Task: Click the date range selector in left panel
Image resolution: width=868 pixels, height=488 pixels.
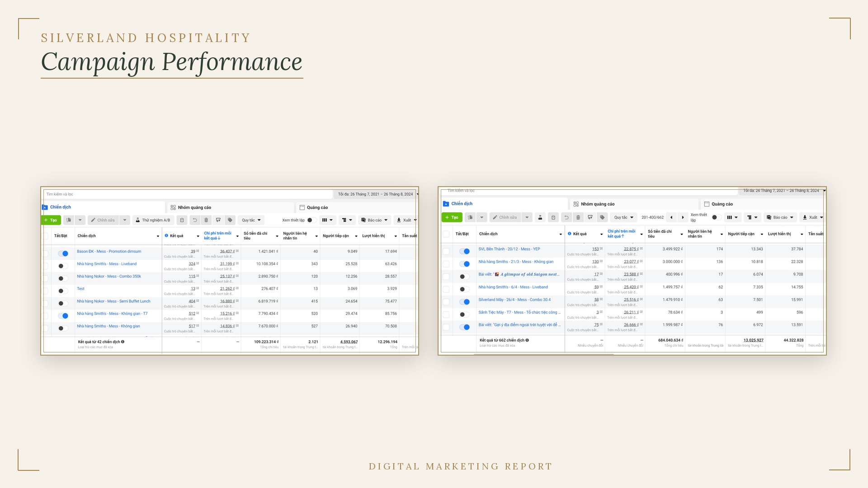Action: coord(377,194)
